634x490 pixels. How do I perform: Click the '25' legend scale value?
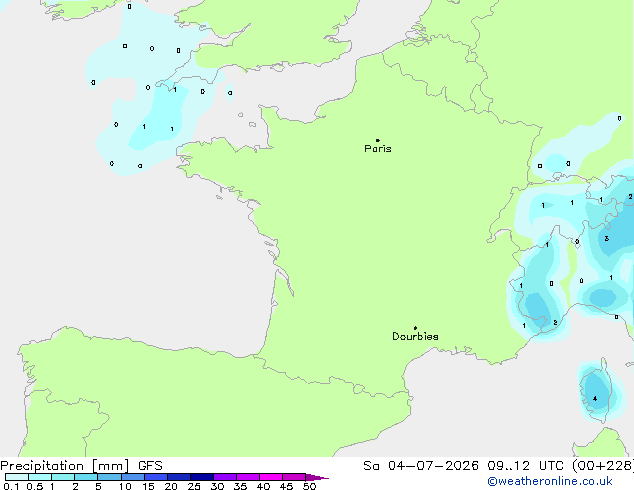point(194,486)
